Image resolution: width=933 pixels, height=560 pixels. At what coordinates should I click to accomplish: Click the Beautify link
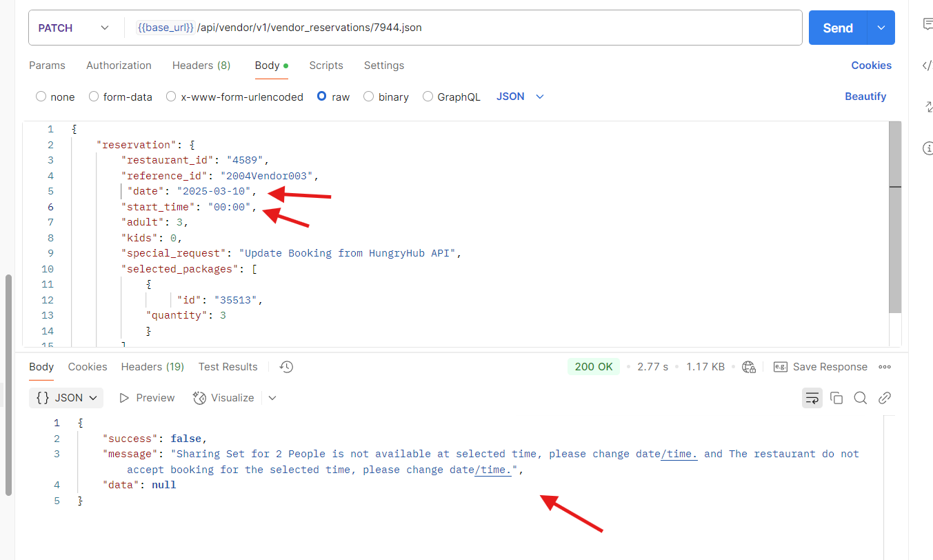click(865, 97)
